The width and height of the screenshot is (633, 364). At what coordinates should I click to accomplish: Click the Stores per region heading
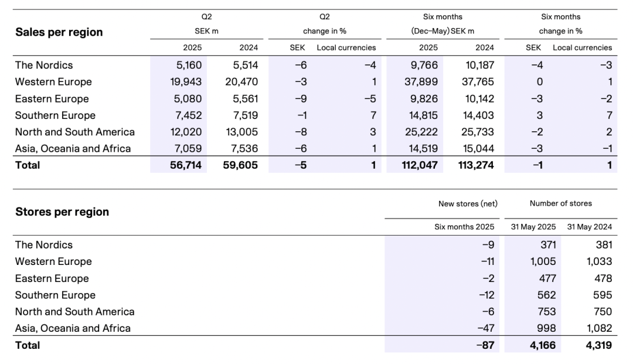[62, 212]
